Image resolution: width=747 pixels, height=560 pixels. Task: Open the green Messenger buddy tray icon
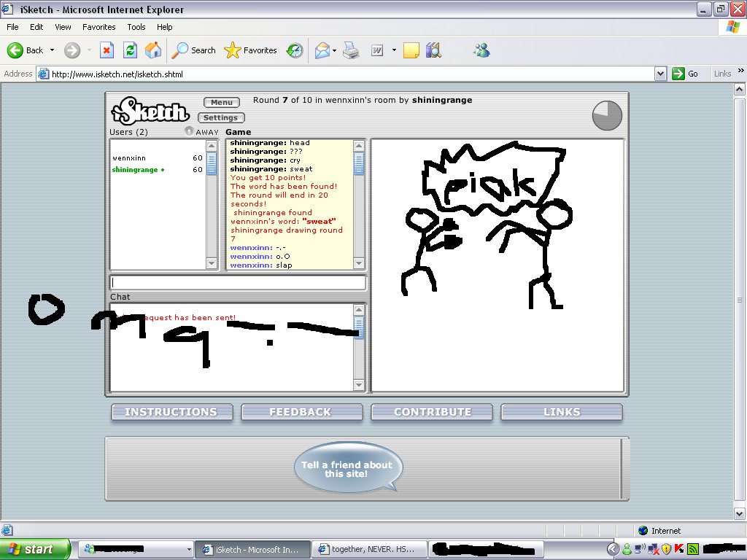627,549
